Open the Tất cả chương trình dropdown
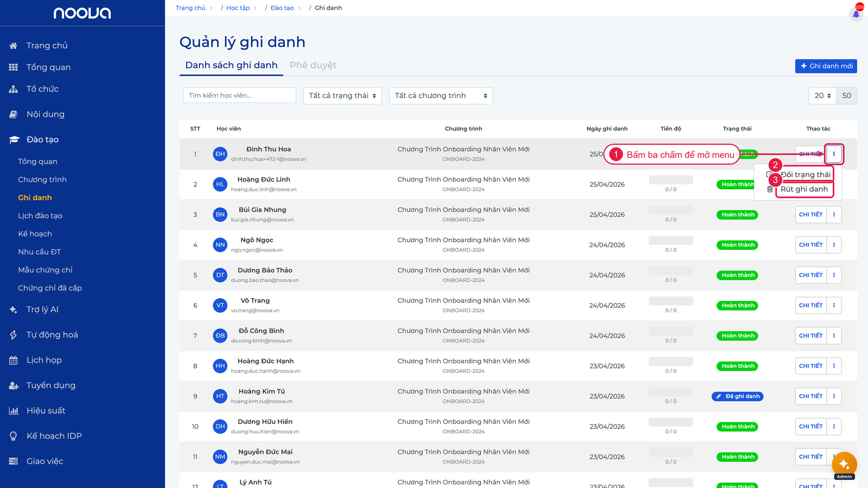Viewport: 868px width, 488px height. pyautogui.click(x=441, y=95)
